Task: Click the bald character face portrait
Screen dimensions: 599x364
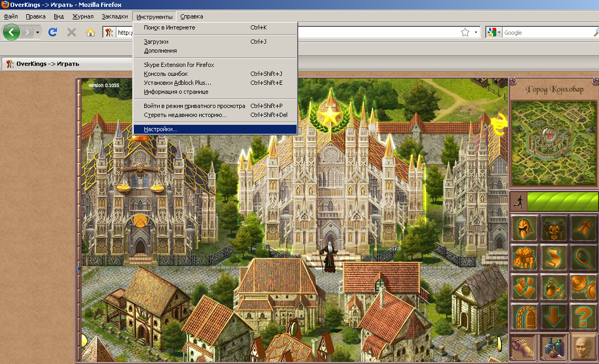Action: pyautogui.click(x=584, y=347)
